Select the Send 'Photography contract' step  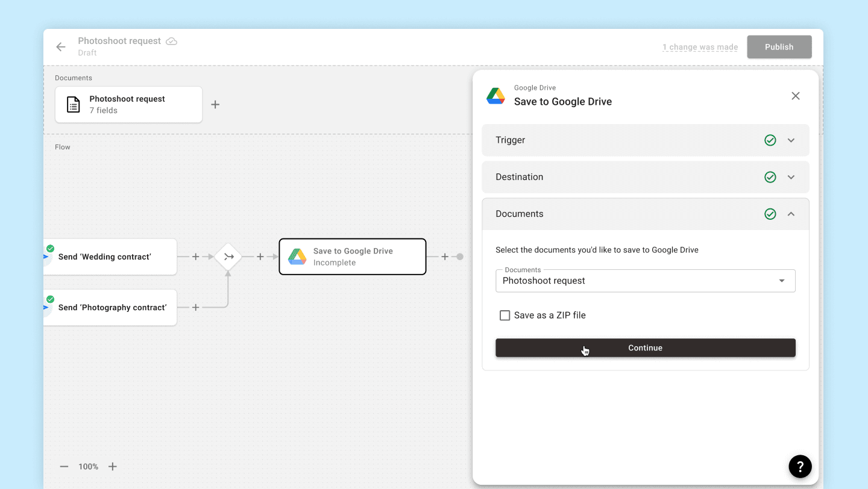point(110,307)
